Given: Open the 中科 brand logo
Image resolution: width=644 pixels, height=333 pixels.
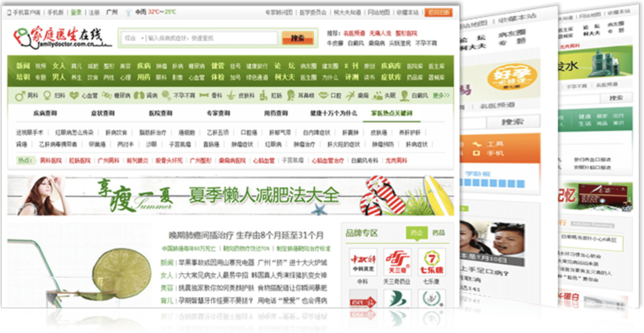Looking at the screenshot, I should [363, 262].
